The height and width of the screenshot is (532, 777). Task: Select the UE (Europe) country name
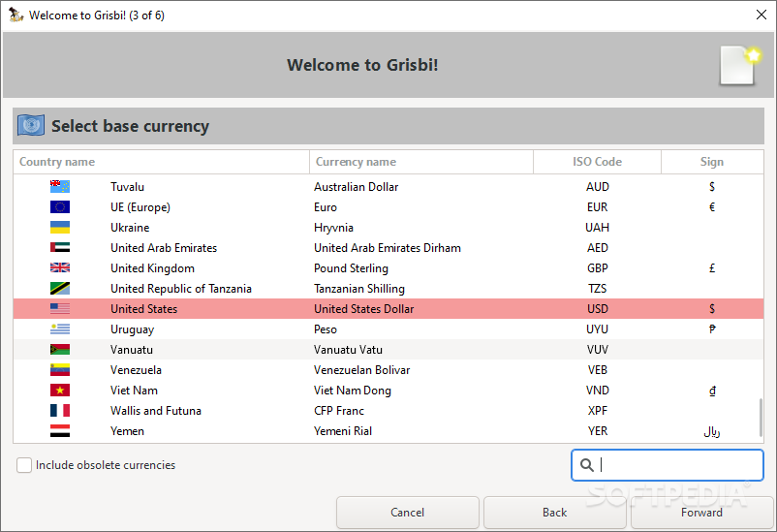pos(140,207)
